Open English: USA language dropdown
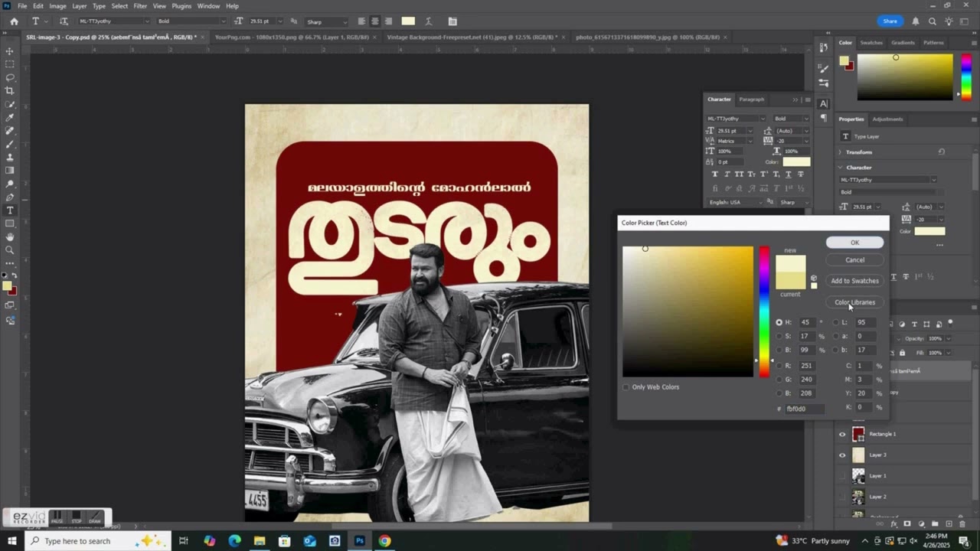 click(736, 202)
